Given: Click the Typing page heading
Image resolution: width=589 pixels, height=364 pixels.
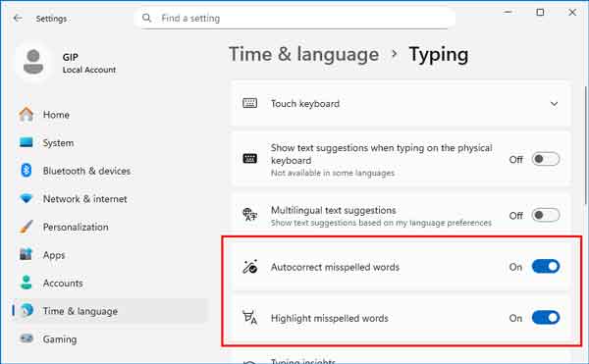Looking at the screenshot, I should (439, 55).
